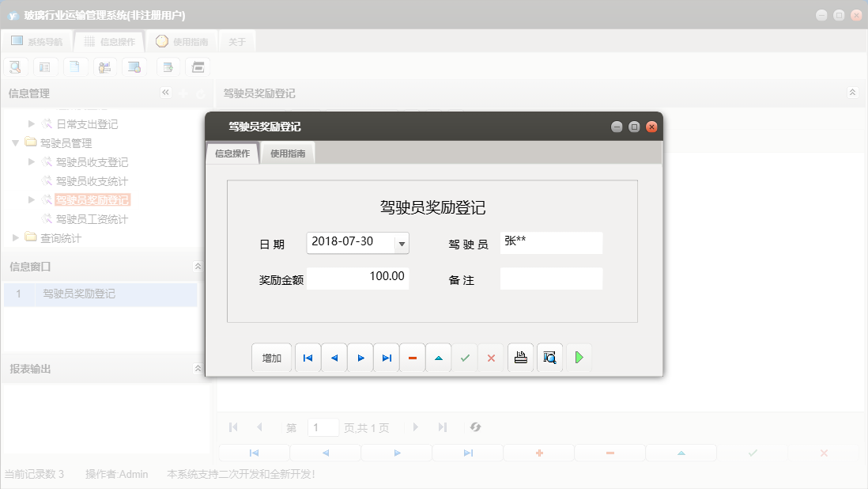
Task: Select the search/magnifier tool in the toolbar
Action: click(15, 66)
